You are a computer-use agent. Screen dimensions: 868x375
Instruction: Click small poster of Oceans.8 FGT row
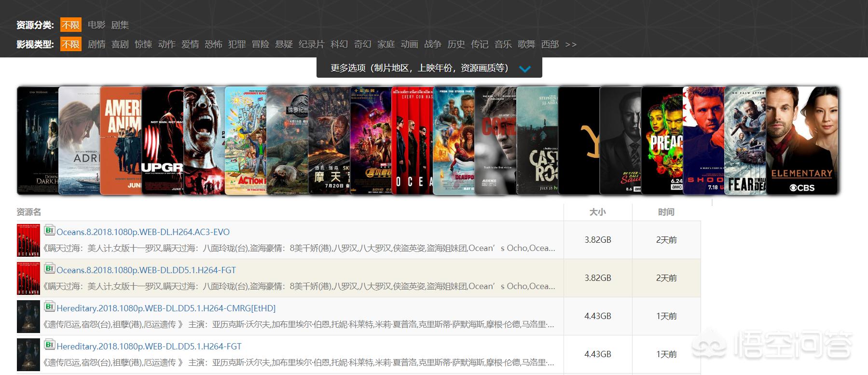point(28,278)
